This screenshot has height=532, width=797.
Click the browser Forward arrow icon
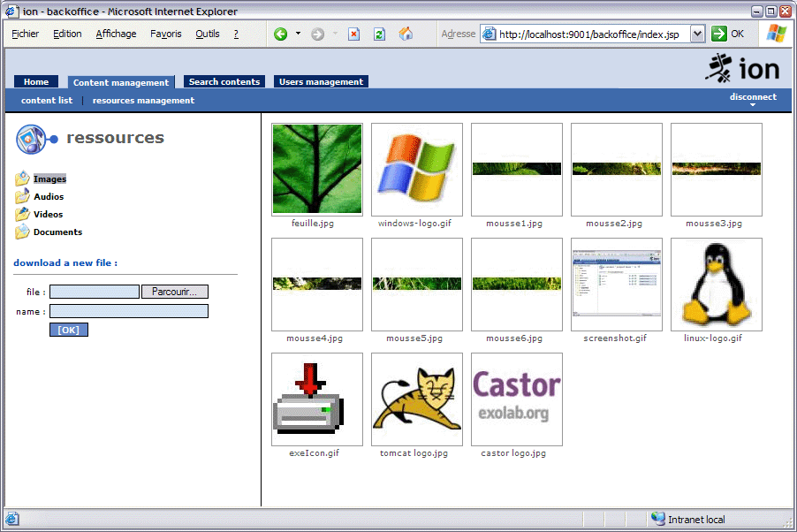tap(318, 34)
